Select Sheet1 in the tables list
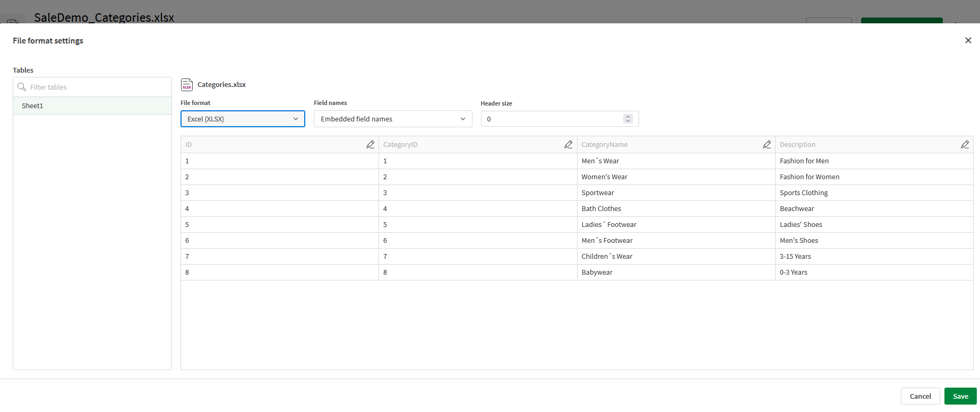 [x=32, y=106]
